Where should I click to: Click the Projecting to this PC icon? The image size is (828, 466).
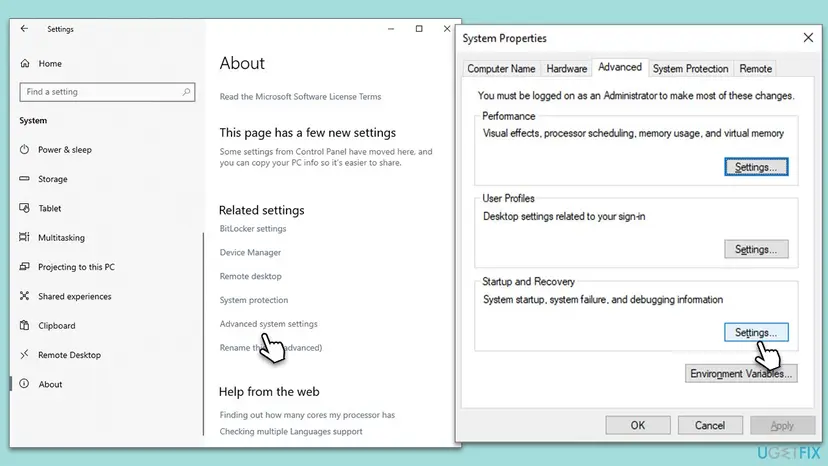tap(24, 267)
